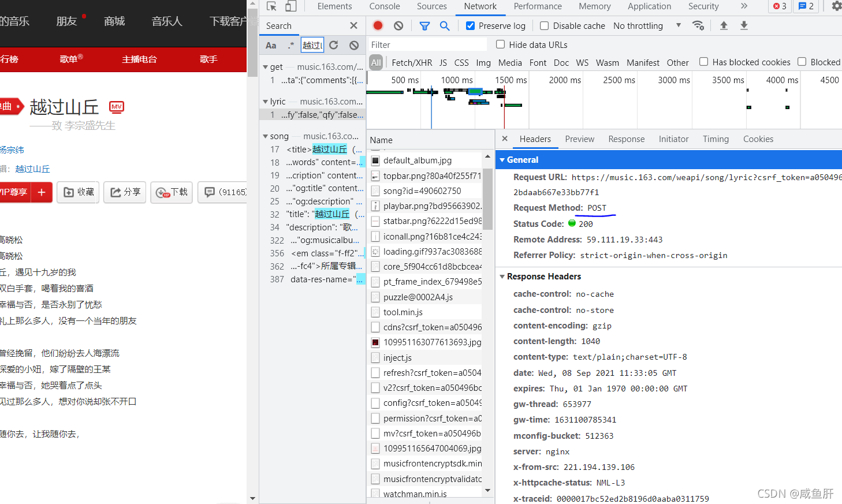Select the All request type filter
This screenshot has height=504, width=842.
(x=376, y=62)
